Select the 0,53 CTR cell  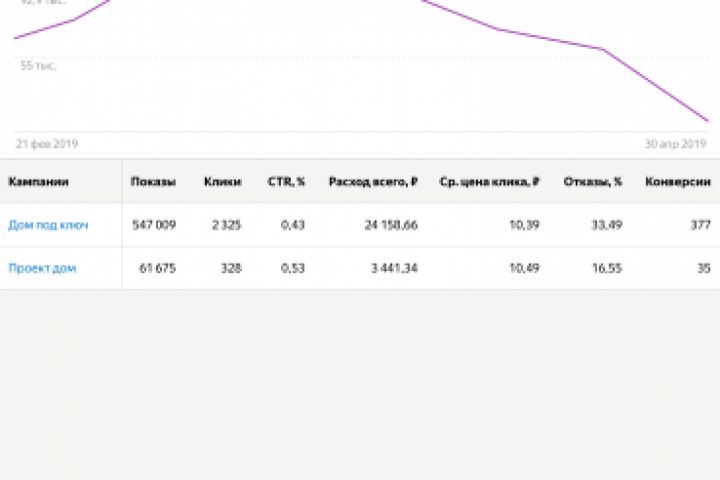[292, 268]
